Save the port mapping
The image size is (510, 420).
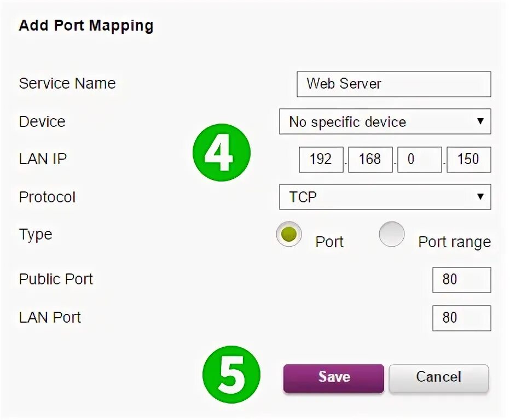[334, 378]
